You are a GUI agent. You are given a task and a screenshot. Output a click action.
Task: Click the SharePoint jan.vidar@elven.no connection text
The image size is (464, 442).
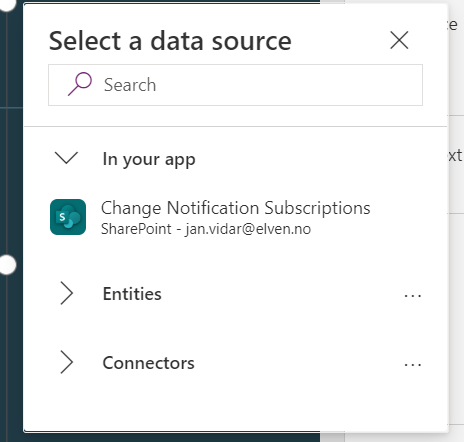206,229
